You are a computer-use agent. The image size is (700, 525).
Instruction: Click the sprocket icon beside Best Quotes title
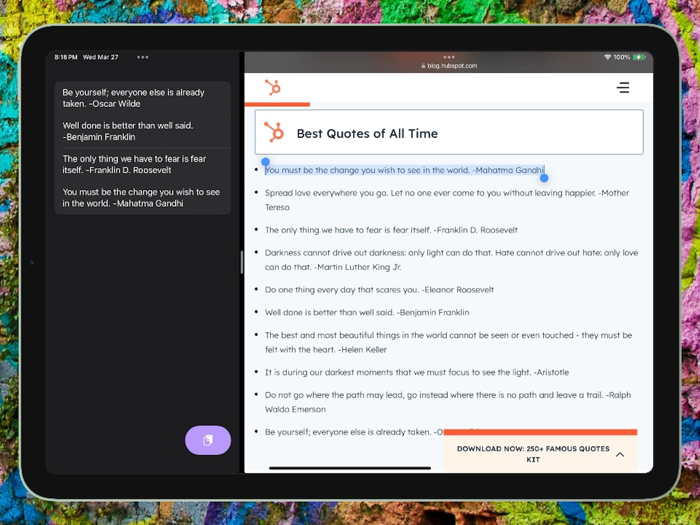[x=274, y=132]
